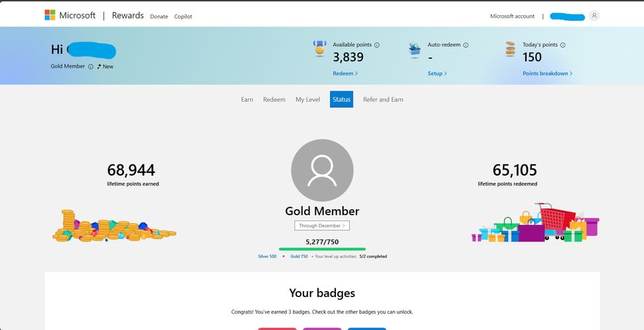Click the 68,944 lifetime points earned value
Screen dimensions: 644x330
pyautogui.click(x=131, y=170)
